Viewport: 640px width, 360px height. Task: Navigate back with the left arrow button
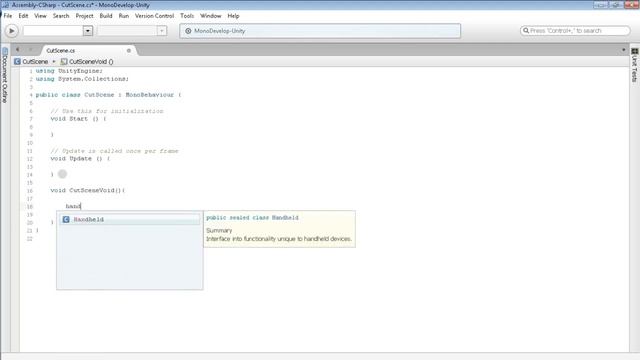pyautogui.click(x=18, y=50)
